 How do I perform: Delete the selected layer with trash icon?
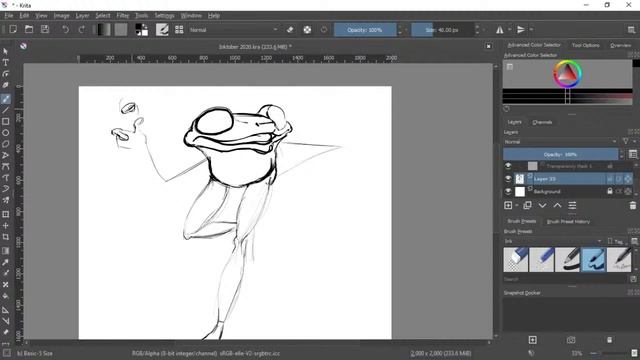pos(633,205)
